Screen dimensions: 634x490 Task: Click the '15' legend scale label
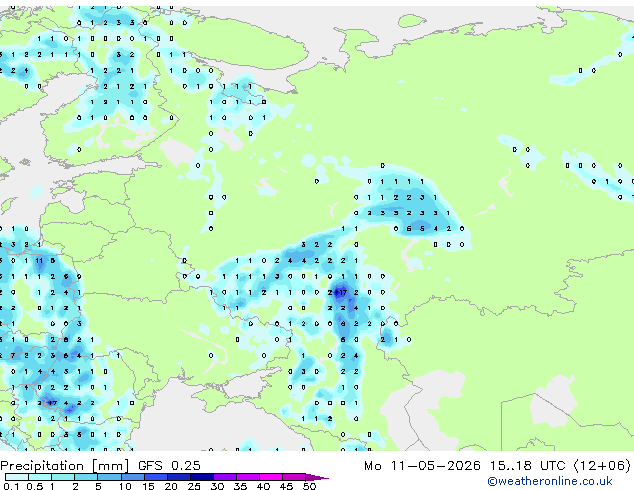coord(148,486)
